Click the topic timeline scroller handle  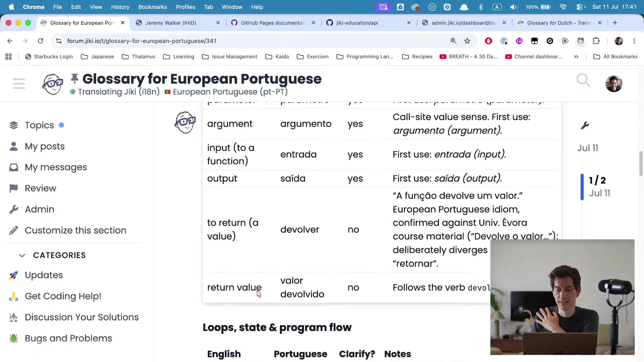[582, 187]
